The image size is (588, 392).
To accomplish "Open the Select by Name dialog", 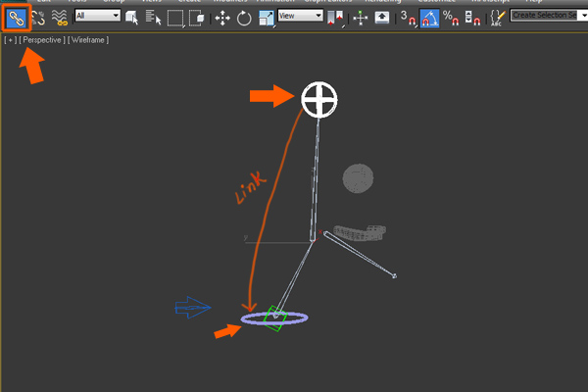I will (153, 18).
